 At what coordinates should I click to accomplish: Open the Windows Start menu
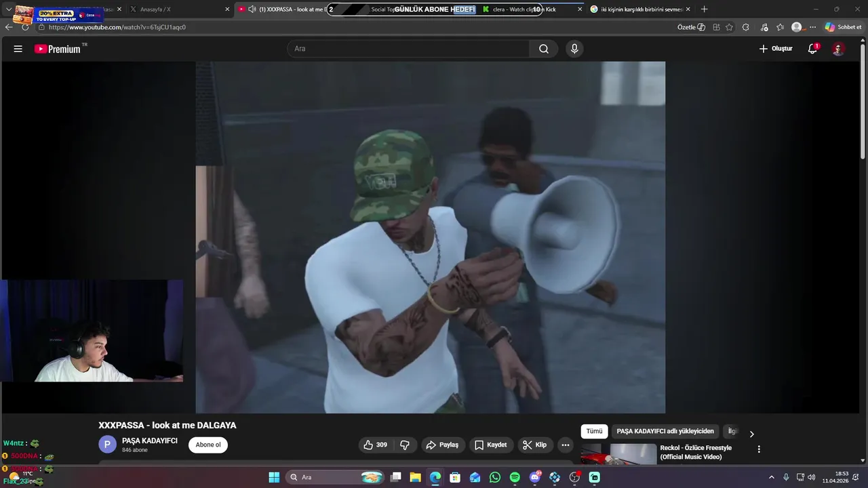[x=274, y=477]
